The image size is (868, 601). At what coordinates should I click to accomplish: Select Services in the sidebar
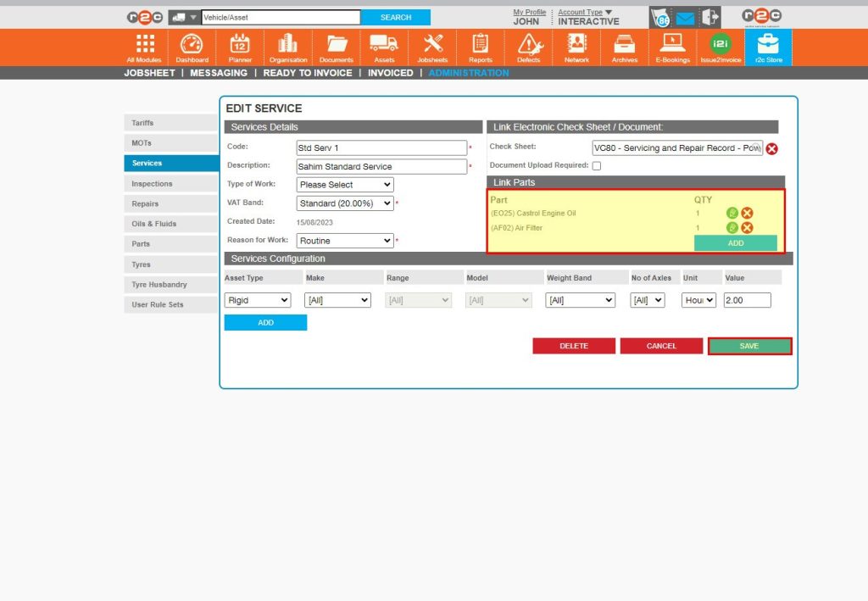tap(171, 164)
